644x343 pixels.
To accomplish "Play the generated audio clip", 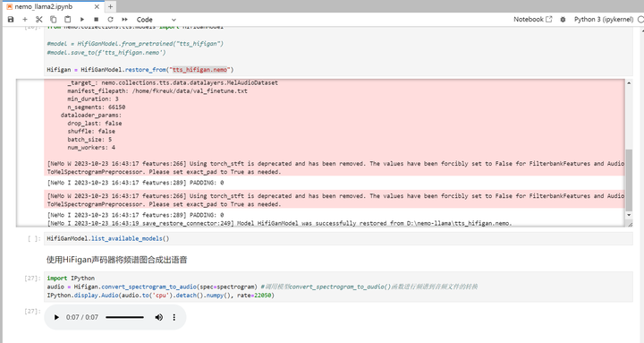I will click(56, 317).
